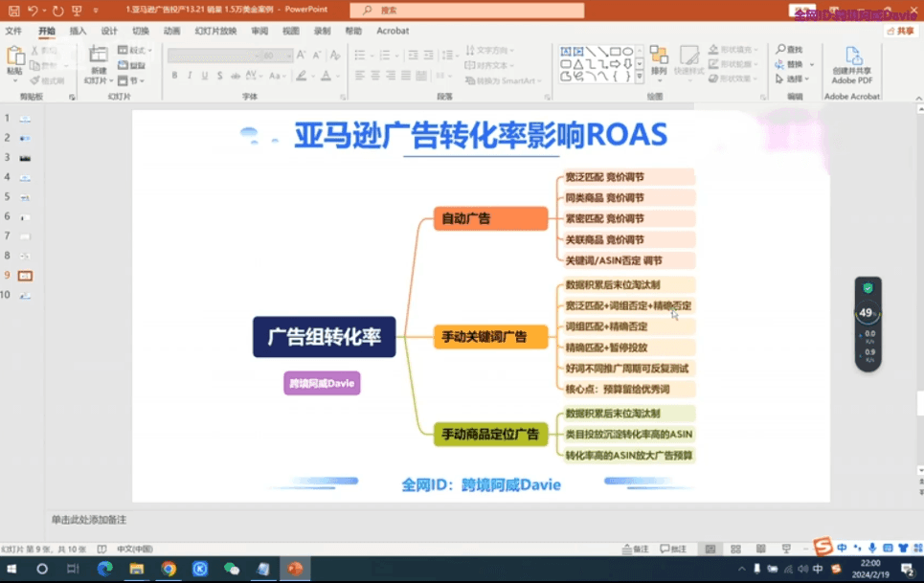Open the Find (查找) tool

[788, 51]
